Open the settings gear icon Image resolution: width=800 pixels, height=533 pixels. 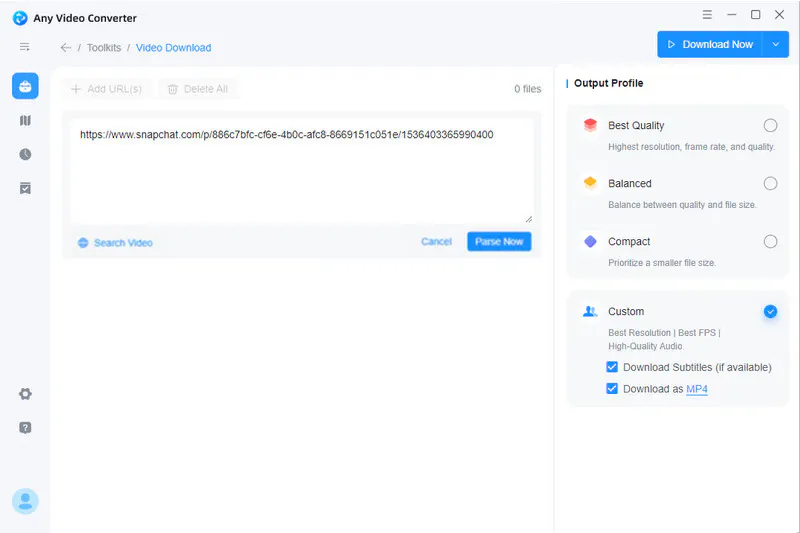[25, 394]
